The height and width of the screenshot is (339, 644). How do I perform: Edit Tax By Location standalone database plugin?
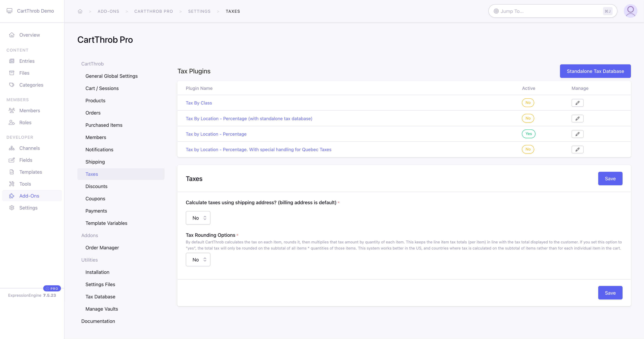(x=577, y=119)
